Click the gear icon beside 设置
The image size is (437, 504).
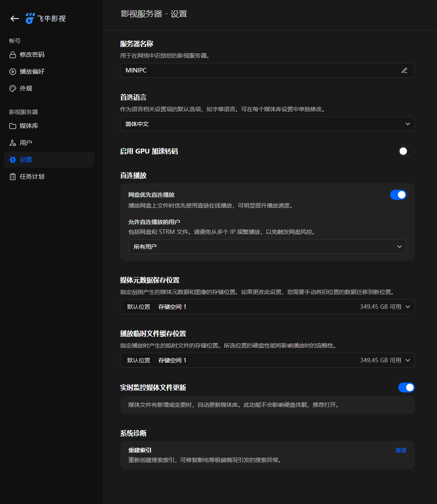click(13, 160)
